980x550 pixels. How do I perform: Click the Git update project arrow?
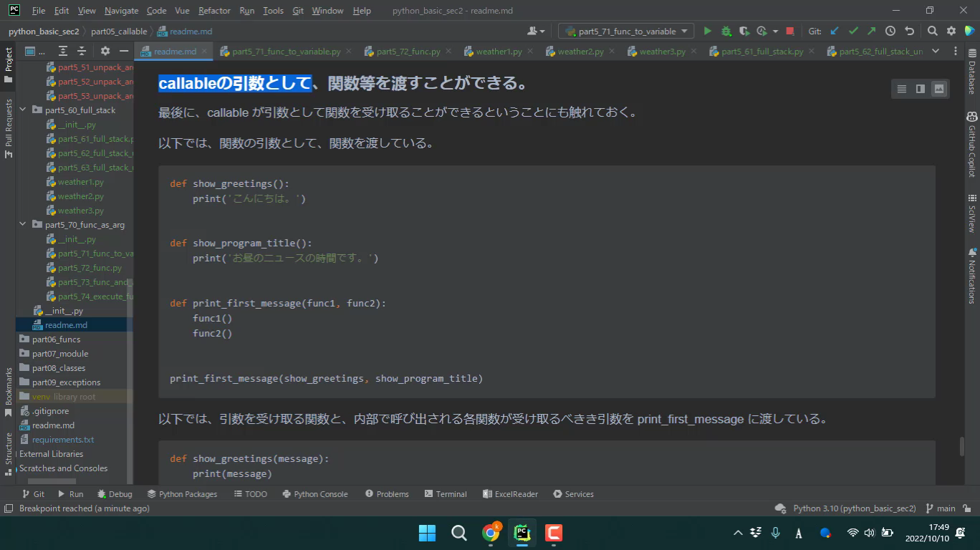coord(834,31)
